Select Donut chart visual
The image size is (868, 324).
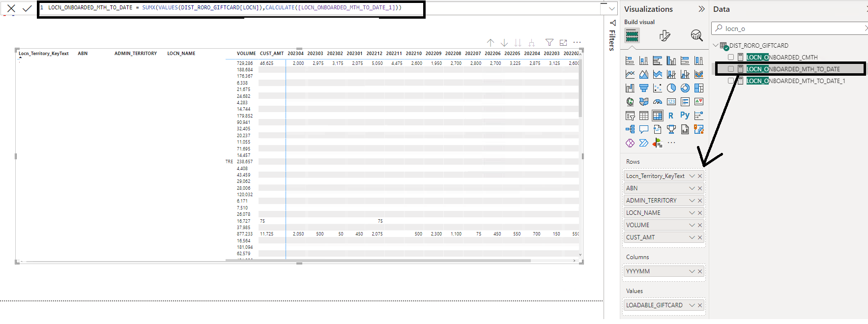click(x=685, y=88)
